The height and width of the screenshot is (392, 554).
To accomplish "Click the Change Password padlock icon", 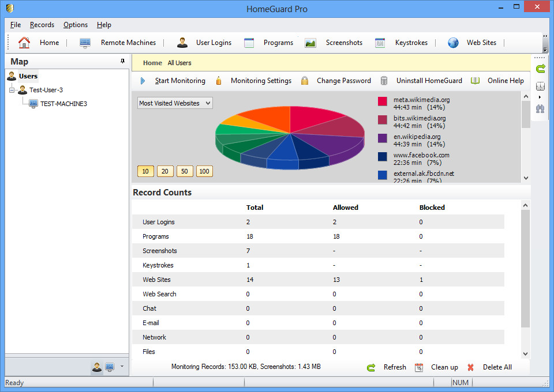I will click(305, 81).
